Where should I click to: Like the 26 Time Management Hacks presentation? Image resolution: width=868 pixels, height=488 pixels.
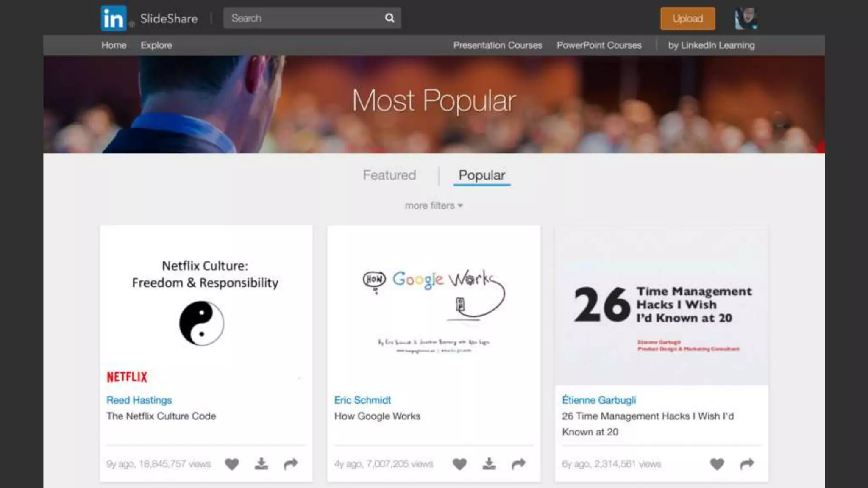tap(717, 464)
